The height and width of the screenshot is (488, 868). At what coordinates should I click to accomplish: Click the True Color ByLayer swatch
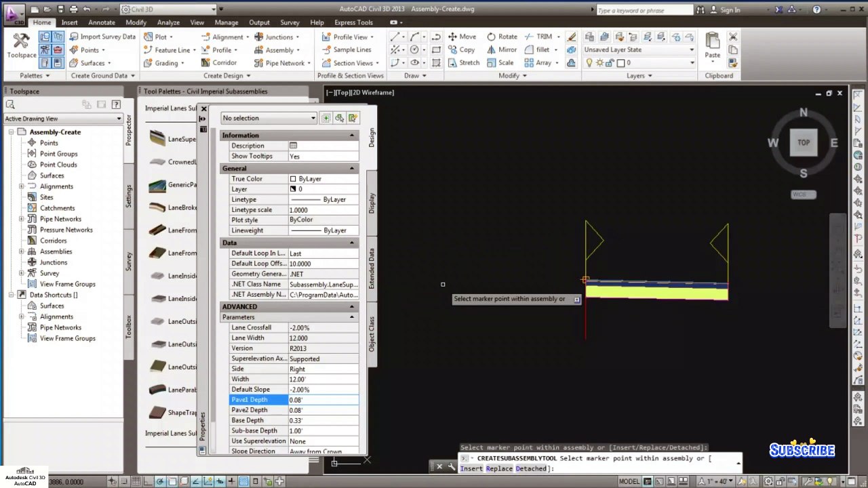[x=293, y=179]
